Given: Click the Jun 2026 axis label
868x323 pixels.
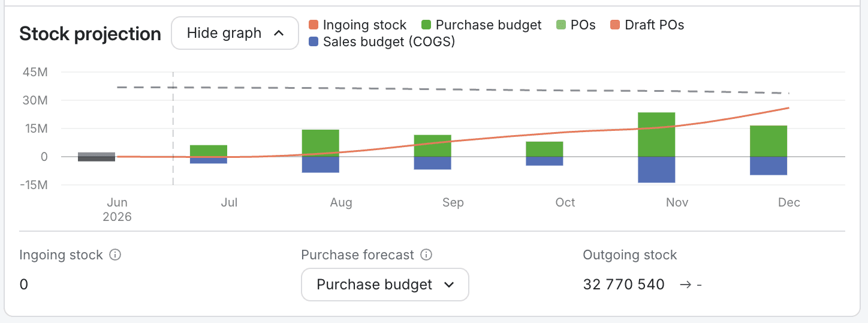Looking at the screenshot, I should (x=117, y=210).
